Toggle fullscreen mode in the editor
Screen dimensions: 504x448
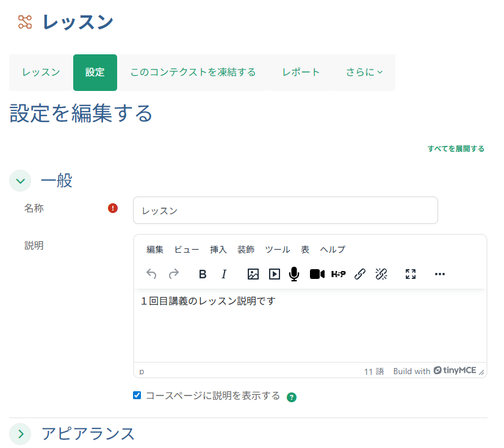click(410, 274)
